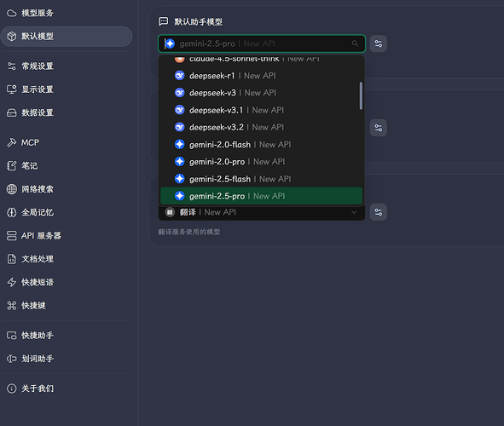Choose deepseek-v3.2 from model list

pyautogui.click(x=261, y=127)
